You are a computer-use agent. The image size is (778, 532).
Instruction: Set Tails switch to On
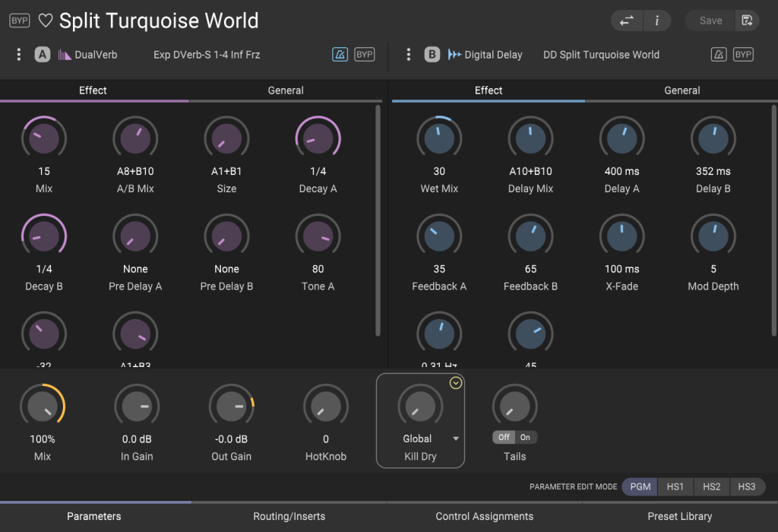[526, 437]
